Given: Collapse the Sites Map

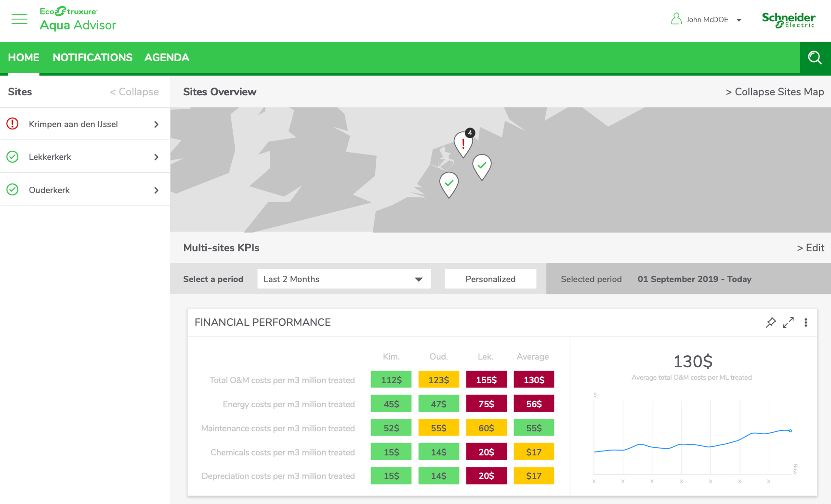Looking at the screenshot, I should [x=775, y=92].
